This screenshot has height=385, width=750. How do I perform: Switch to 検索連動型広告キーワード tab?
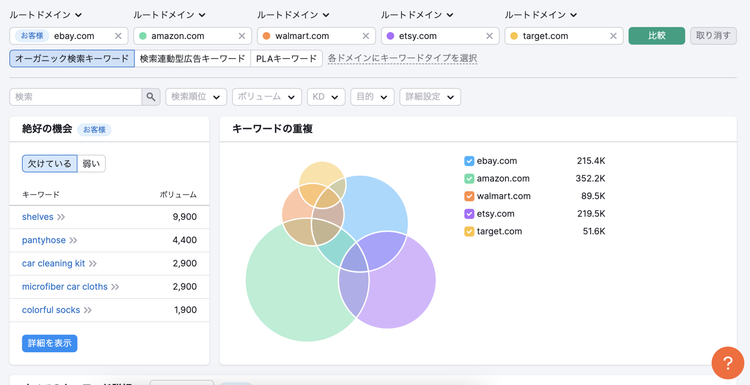(x=192, y=59)
